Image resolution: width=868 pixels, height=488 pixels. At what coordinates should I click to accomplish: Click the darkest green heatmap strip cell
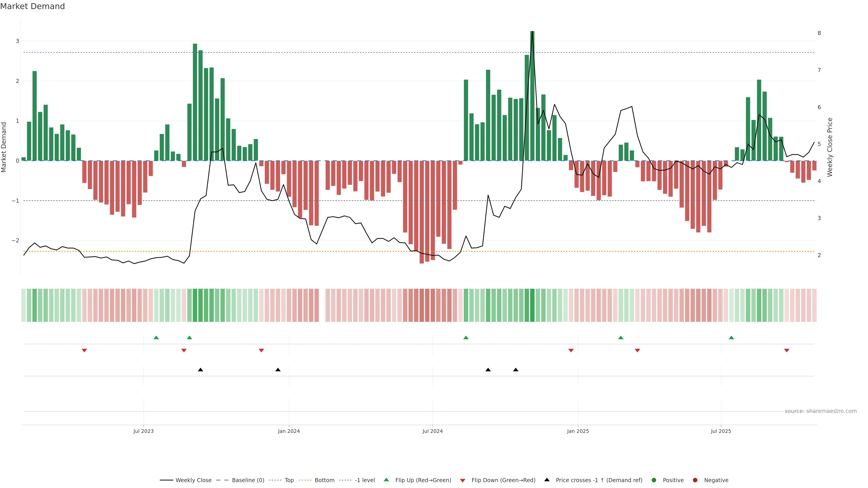pos(532,305)
